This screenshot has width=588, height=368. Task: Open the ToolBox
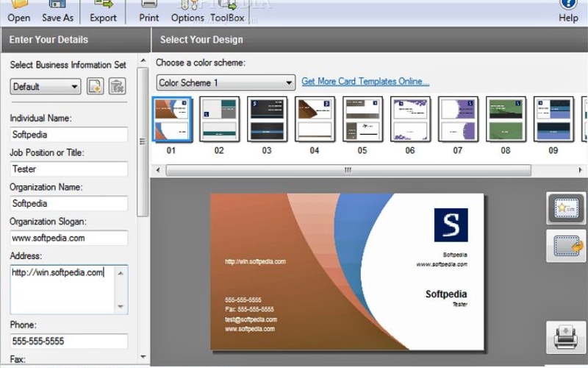pos(227,12)
